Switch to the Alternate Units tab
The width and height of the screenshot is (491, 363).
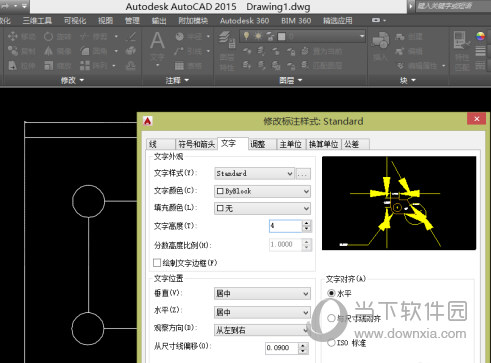[x=323, y=144]
